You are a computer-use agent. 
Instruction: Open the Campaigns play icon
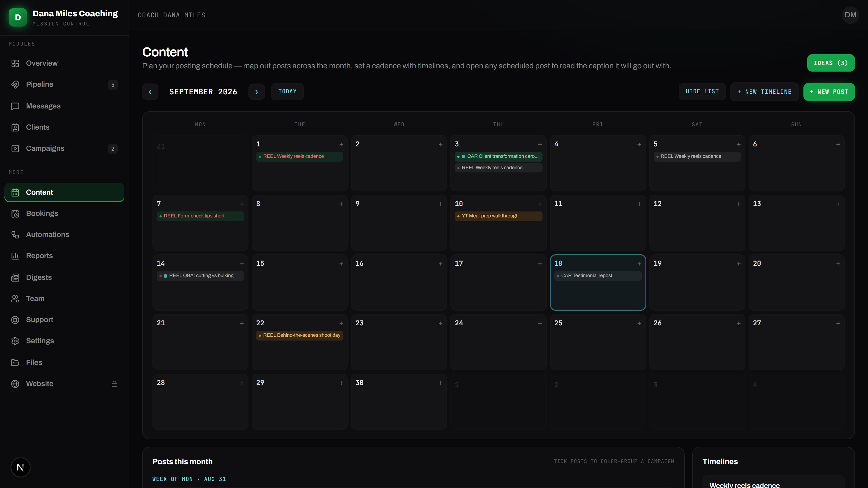point(15,149)
